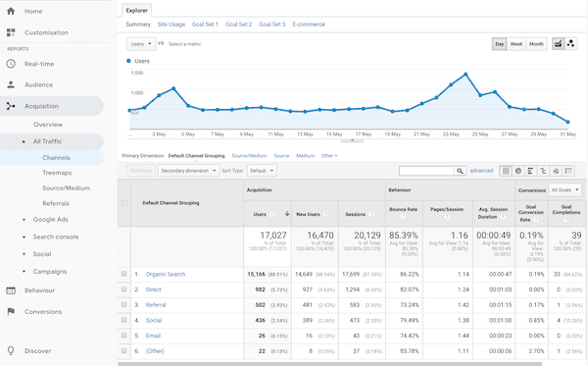Click the advanced filter link
The image size is (588, 366).
[481, 171]
